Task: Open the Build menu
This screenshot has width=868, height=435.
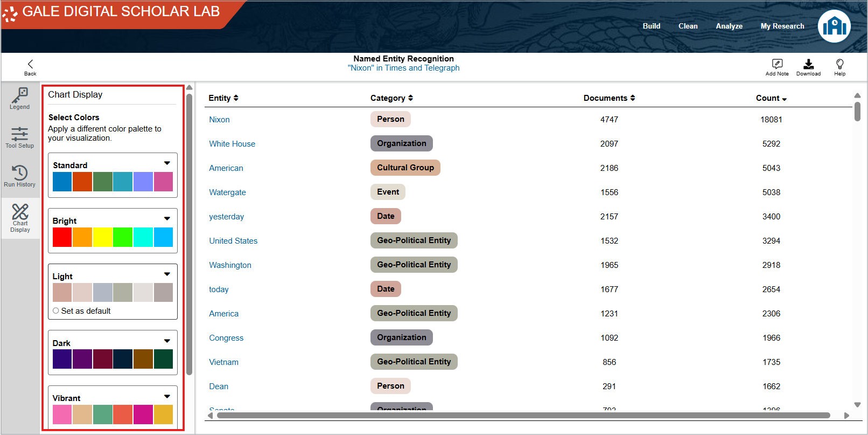Action: [652, 26]
